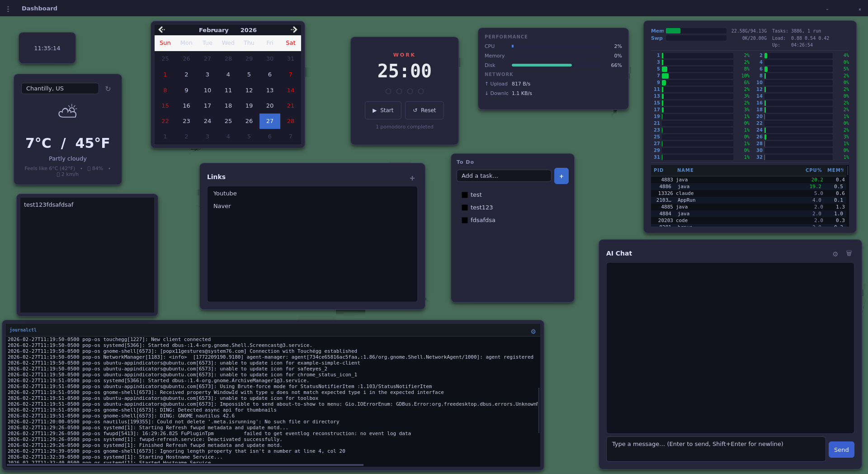
Task: Start the 25:00 pomodoro timer
Action: 382,110
